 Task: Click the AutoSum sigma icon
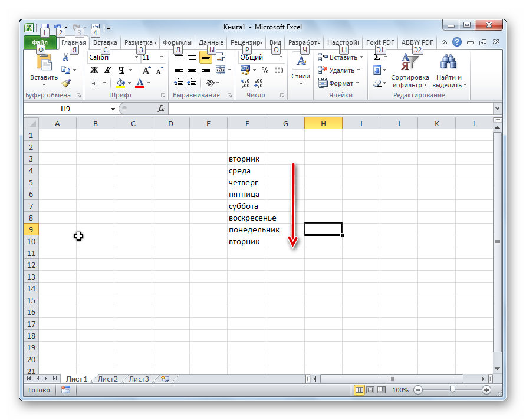click(377, 58)
